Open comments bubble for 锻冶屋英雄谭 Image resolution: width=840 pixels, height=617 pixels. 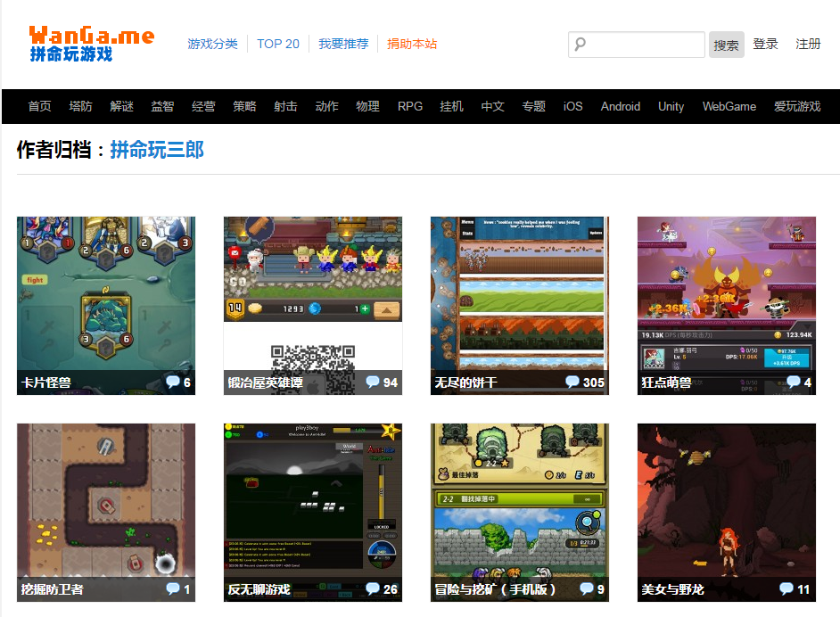coord(373,383)
